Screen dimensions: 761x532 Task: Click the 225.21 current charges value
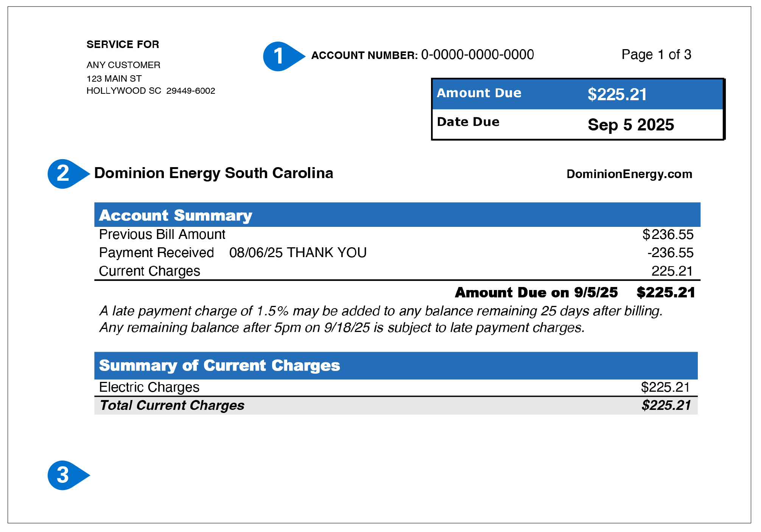[x=672, y=271]
